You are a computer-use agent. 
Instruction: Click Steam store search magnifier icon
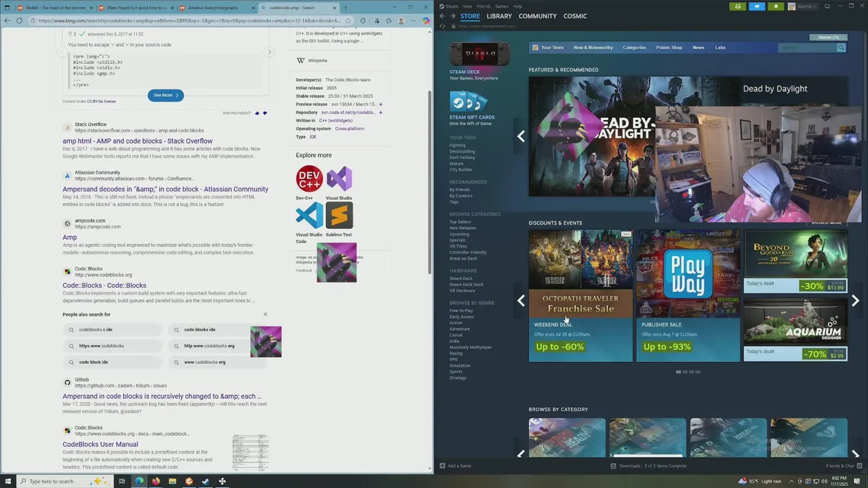[x=841, y=47]
